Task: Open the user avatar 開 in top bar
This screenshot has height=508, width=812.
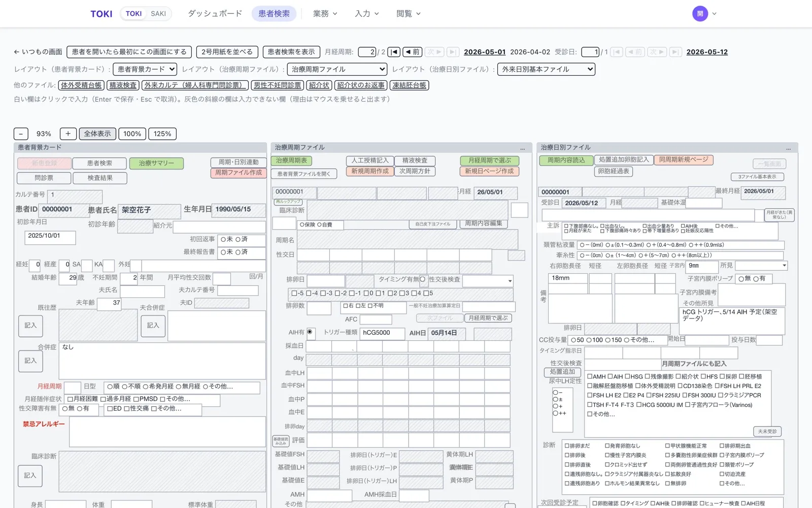Action: tap(700, 14)
